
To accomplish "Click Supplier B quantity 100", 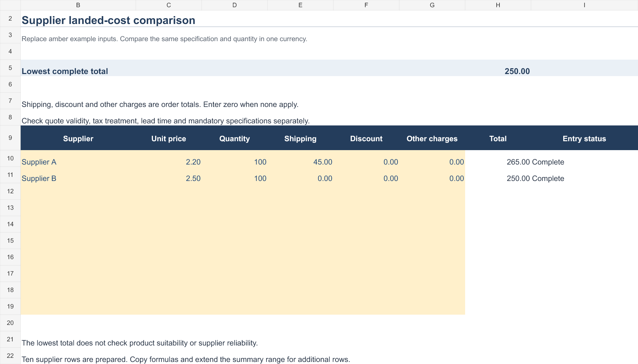I will pos(235,175).
